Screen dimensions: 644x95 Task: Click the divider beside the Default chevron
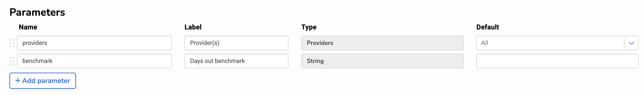pyautogui.click(x=624, y=43)
